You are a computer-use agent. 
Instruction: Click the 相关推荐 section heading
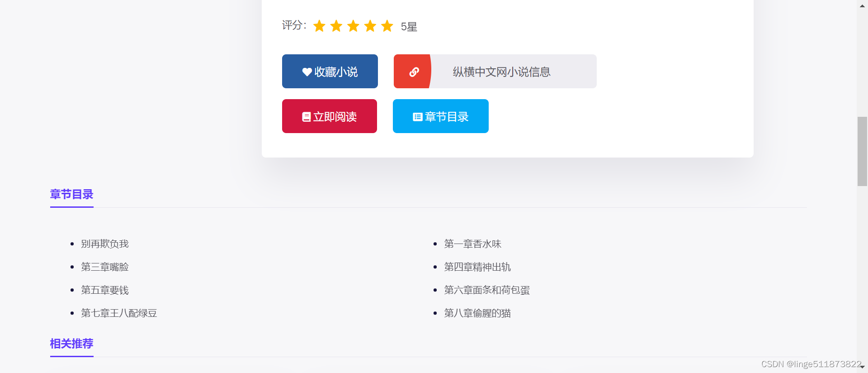click(x=71, y=344)
